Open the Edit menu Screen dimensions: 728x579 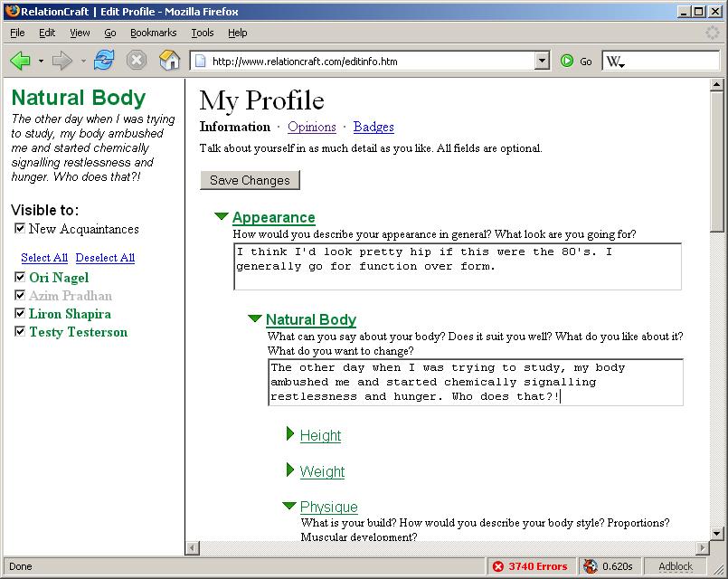47,33
